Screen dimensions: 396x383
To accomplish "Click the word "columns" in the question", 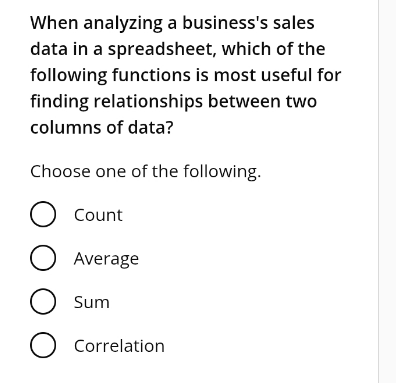I will click(66, 128).
